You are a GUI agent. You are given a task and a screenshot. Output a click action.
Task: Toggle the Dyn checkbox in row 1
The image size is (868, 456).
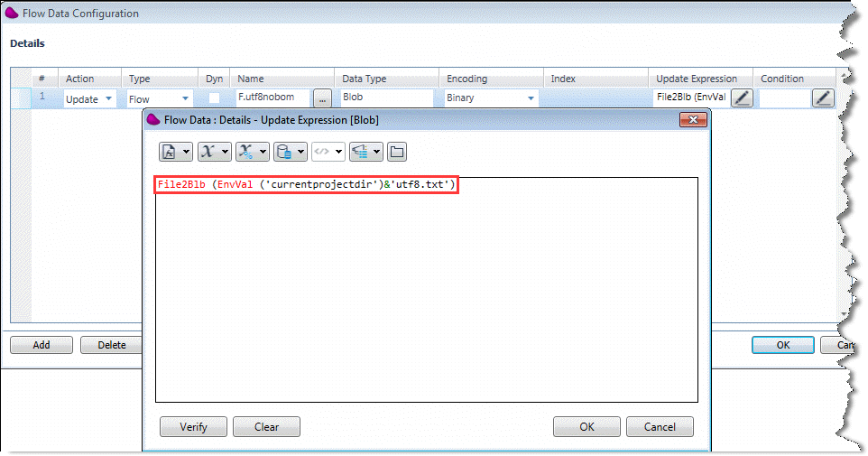215,98
